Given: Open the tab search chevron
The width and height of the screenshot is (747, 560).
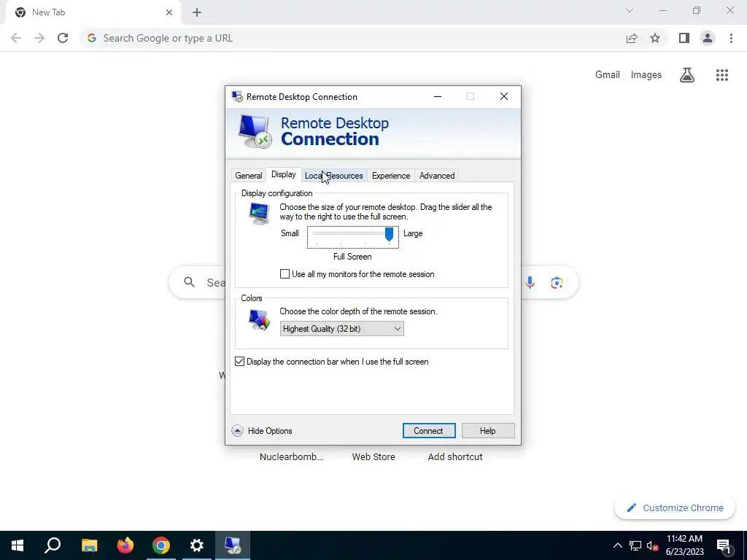Looking at the screenshot, I should pyautogui.click(x=630, y=10).
